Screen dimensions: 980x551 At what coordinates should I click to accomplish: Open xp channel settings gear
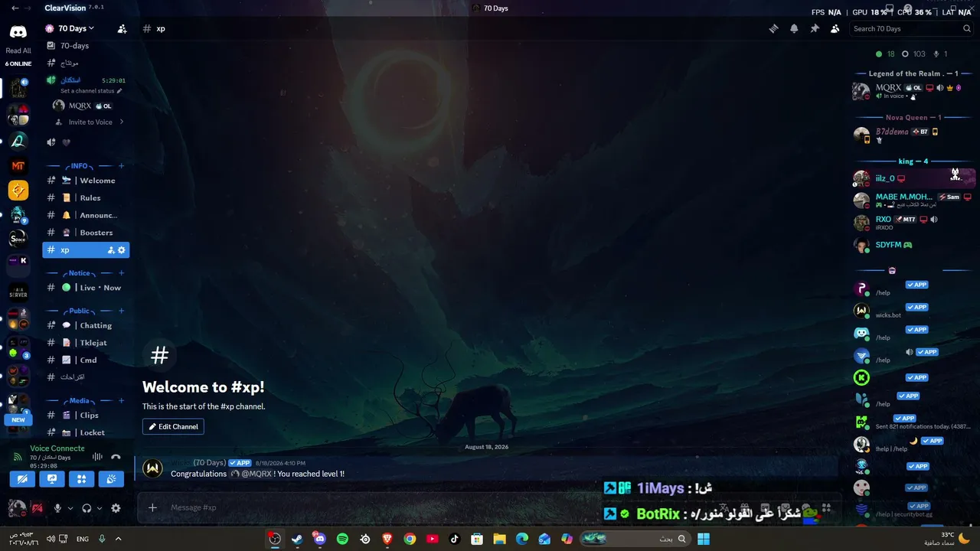(x=121, y=250)
